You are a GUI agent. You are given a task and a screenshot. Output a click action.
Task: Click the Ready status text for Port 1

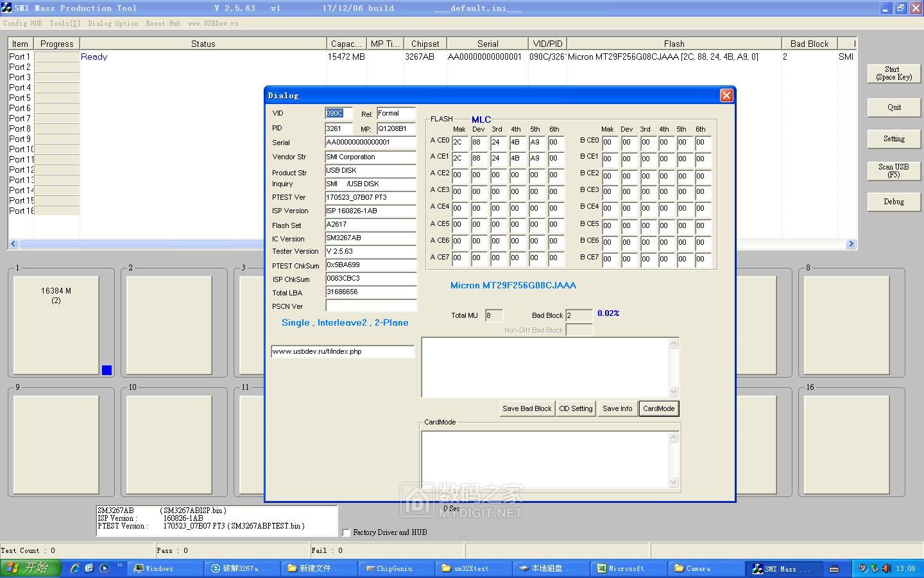tap(94, 57)
